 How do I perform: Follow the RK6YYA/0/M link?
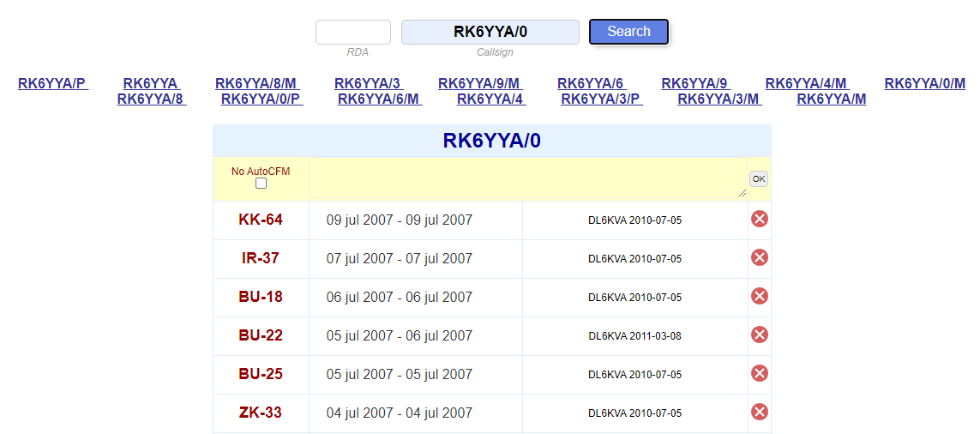coord(924,83)
